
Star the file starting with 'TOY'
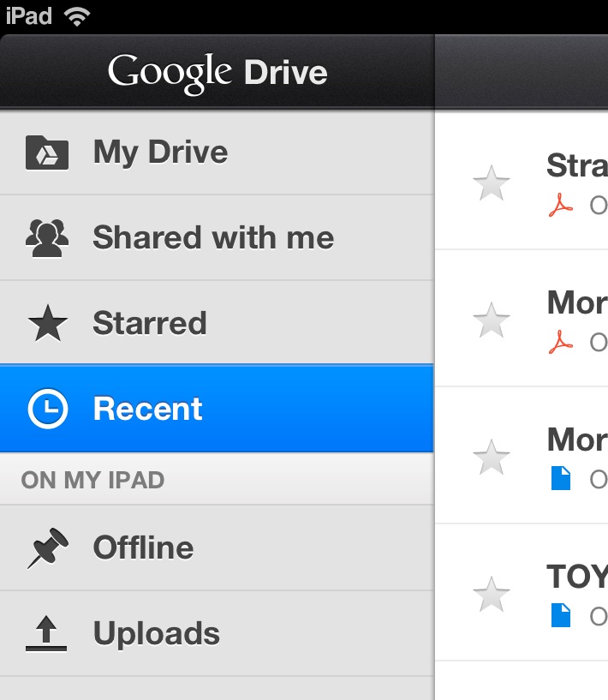[492, 595]
